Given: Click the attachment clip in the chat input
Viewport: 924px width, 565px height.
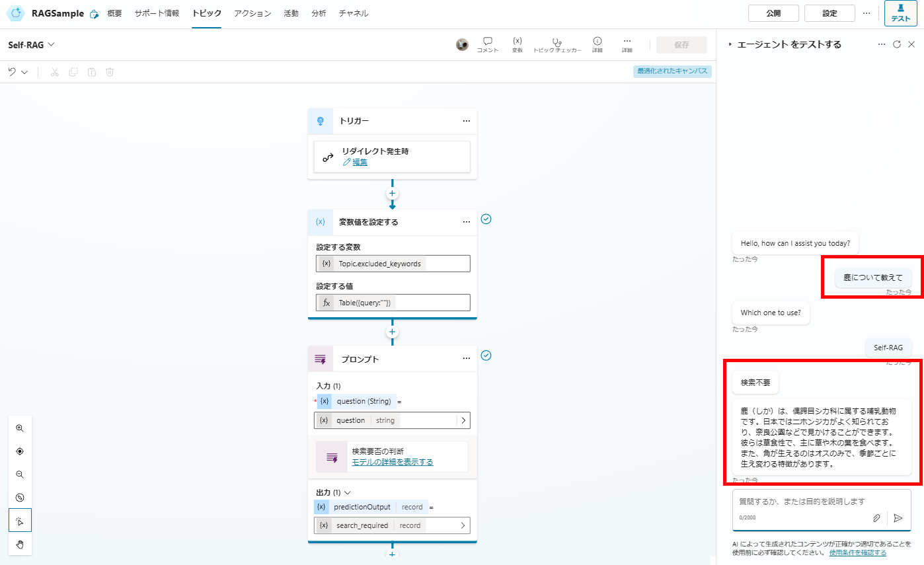Looking at the screenshot, I should click(x=876, y=518).
